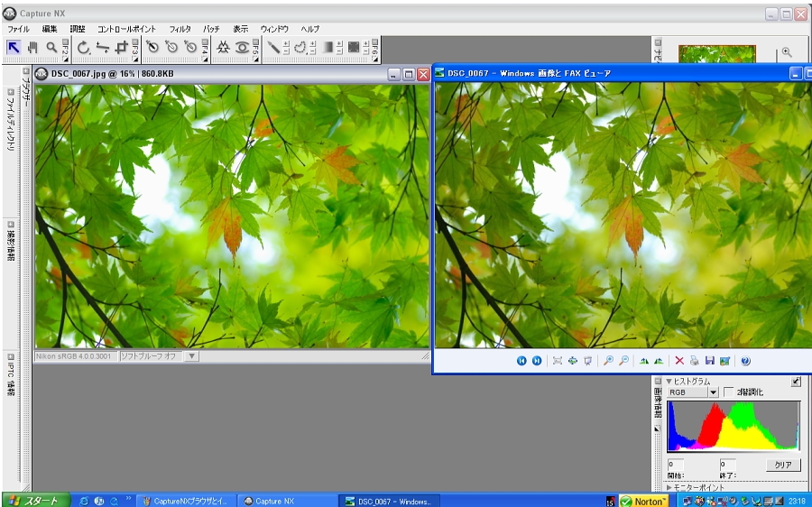812x507 pixels.
Task: Click the クリア button
Action: tap(782, 465)
